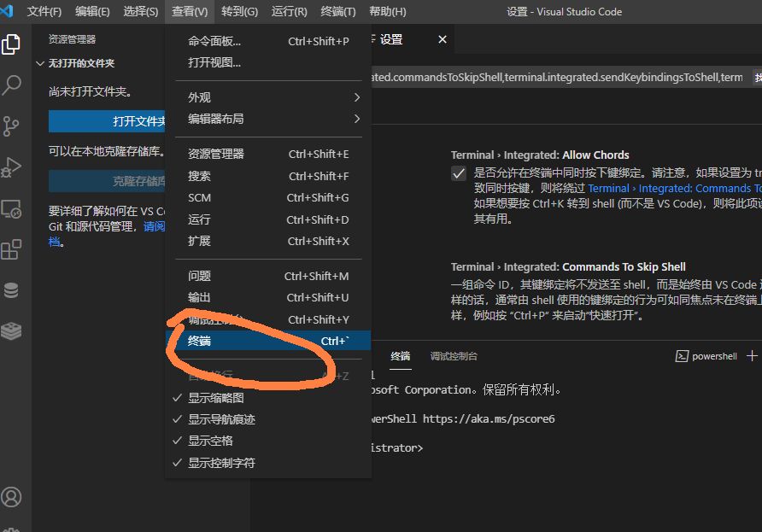Screen dimensions: 762x532
Task: Open the 选择(S) menu
Action: (140, 12)
